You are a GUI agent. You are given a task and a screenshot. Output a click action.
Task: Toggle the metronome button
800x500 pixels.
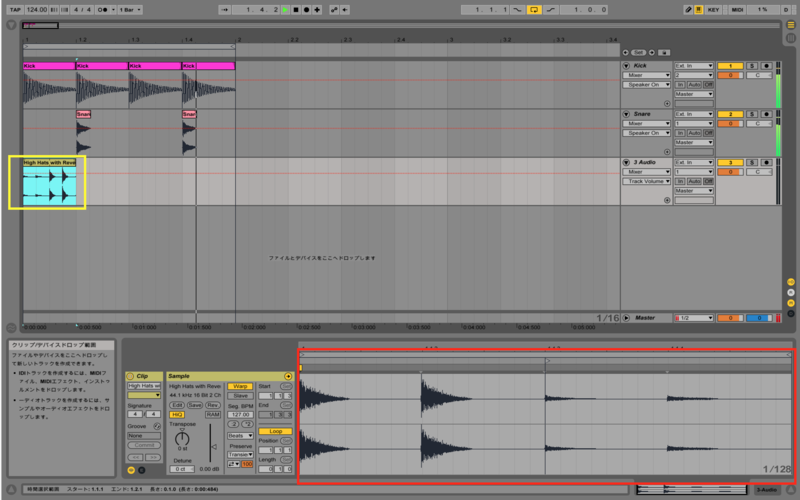(103, 10)
